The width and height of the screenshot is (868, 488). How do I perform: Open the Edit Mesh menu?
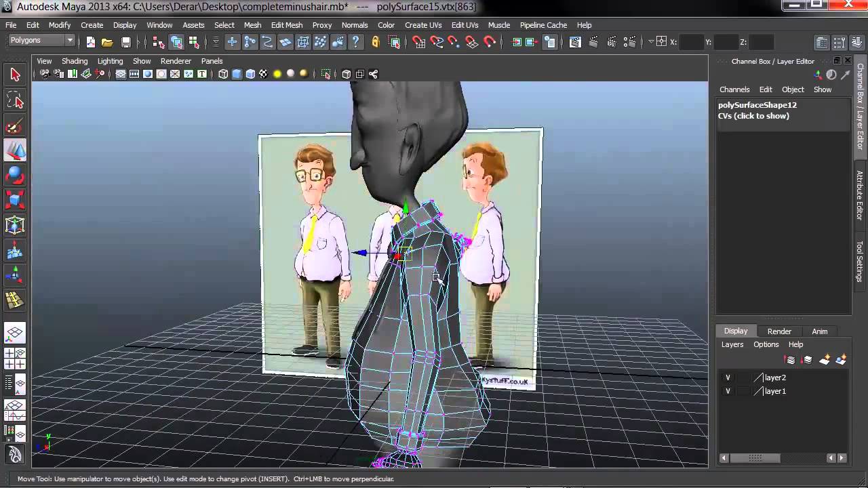coord(287,25)
